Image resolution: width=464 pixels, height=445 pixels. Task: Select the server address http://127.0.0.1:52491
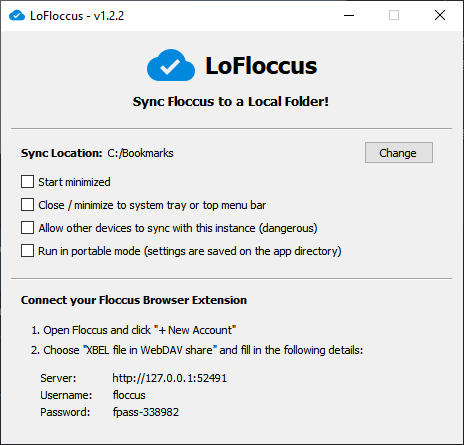click(x=169, y=378)
